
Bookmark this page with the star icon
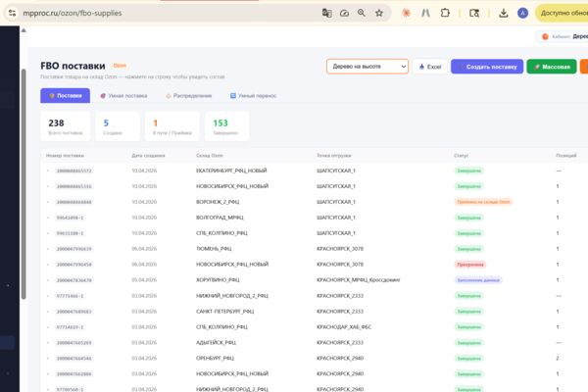click(379, 13)
